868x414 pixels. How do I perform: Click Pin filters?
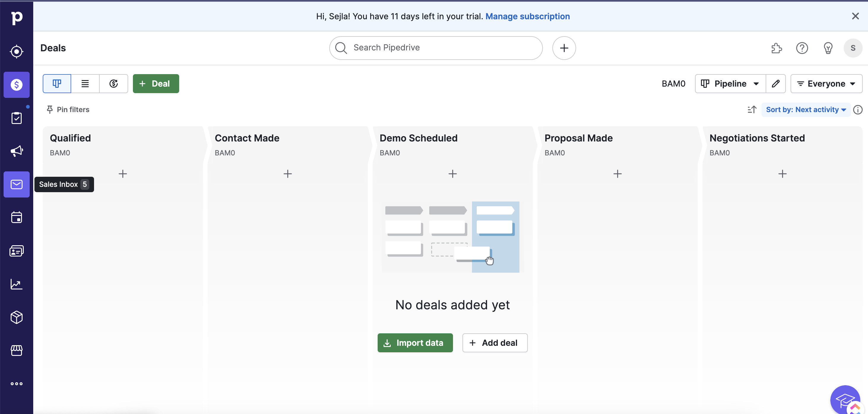pyautogui.click(x=68, y=109)
